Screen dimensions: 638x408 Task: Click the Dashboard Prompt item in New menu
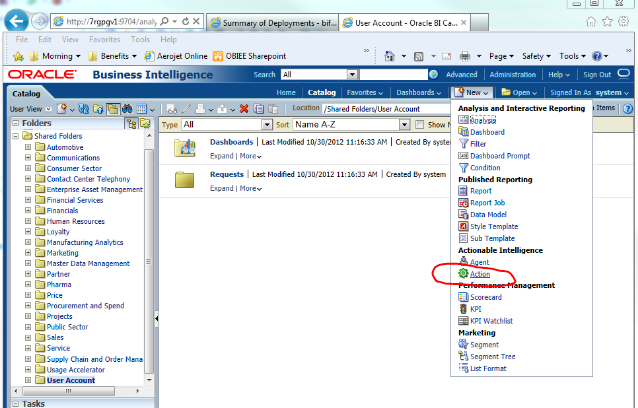[x=500, y=156]
